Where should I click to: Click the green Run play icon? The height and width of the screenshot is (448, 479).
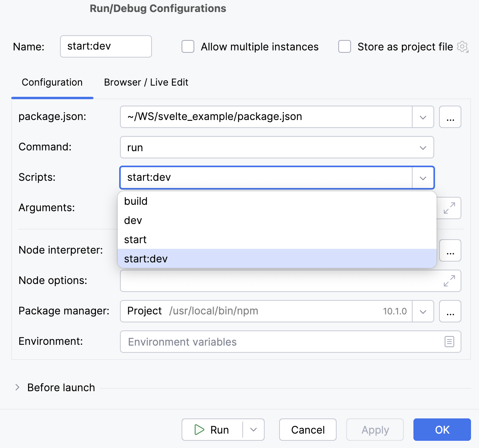click(199, 430)
